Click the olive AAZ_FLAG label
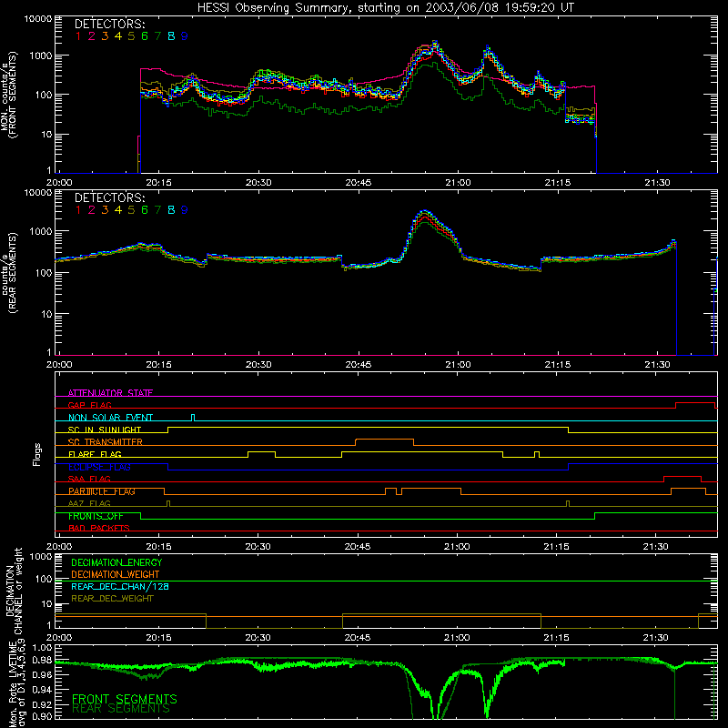Image resolution: width=728 pixels, height=728 pixels. (89, 503)
